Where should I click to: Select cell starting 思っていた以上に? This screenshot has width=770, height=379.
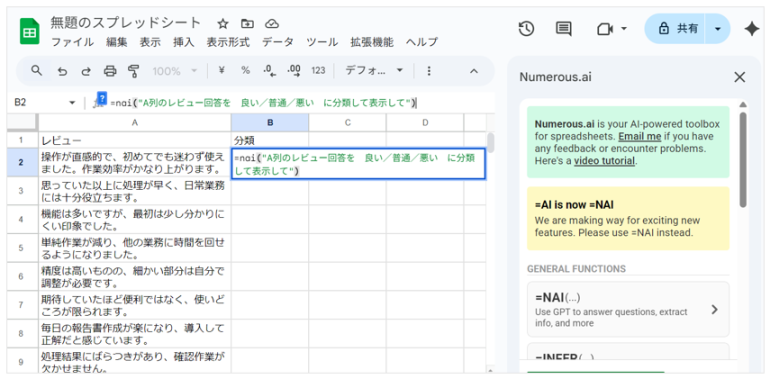(x=135, y=191)
